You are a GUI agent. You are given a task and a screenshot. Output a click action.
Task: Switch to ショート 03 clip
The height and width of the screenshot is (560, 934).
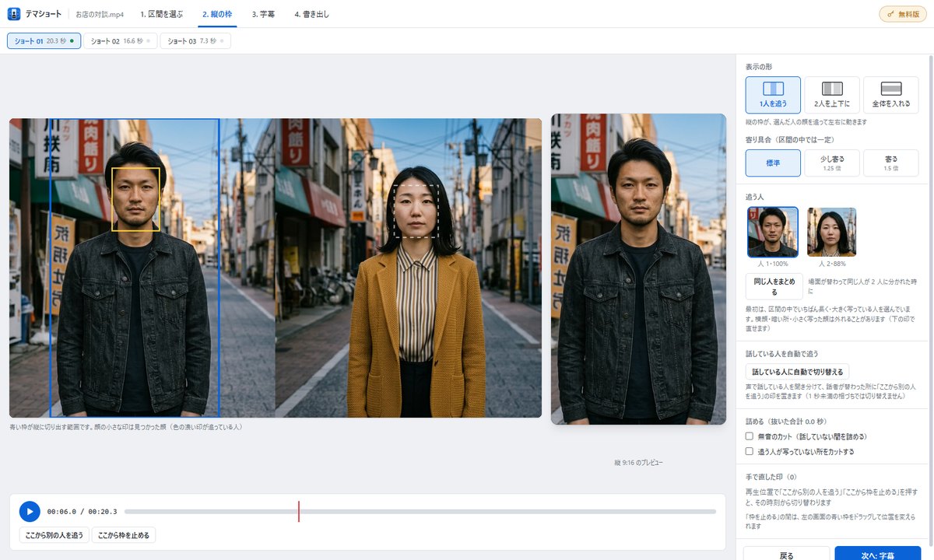(x=195, y=40)
